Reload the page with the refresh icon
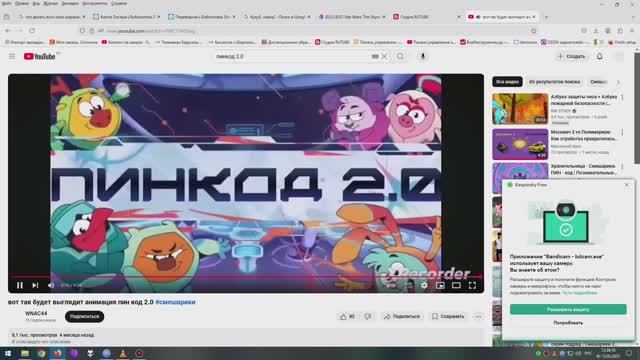The image size is (640, 360). point(32,31)
